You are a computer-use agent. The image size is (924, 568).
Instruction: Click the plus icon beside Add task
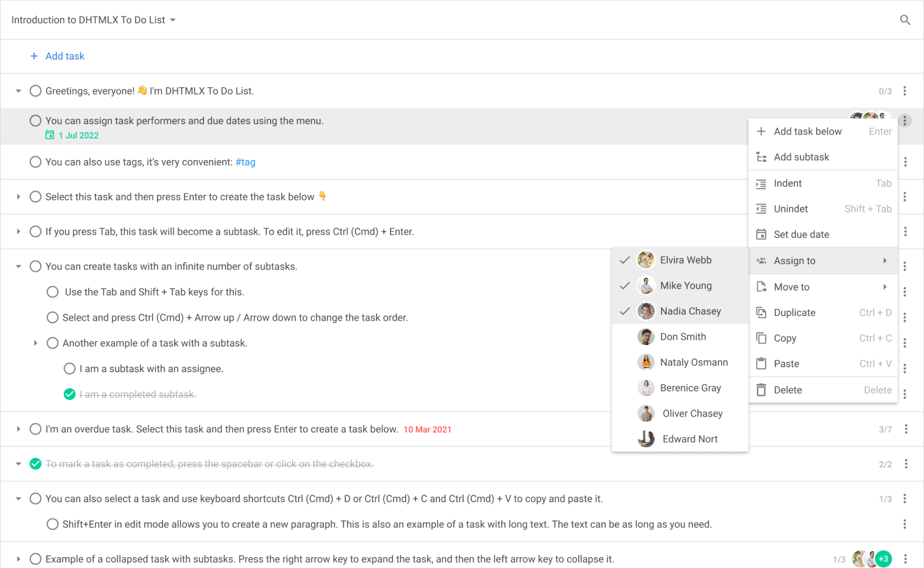pyautogui.click(x=34, y=56)
